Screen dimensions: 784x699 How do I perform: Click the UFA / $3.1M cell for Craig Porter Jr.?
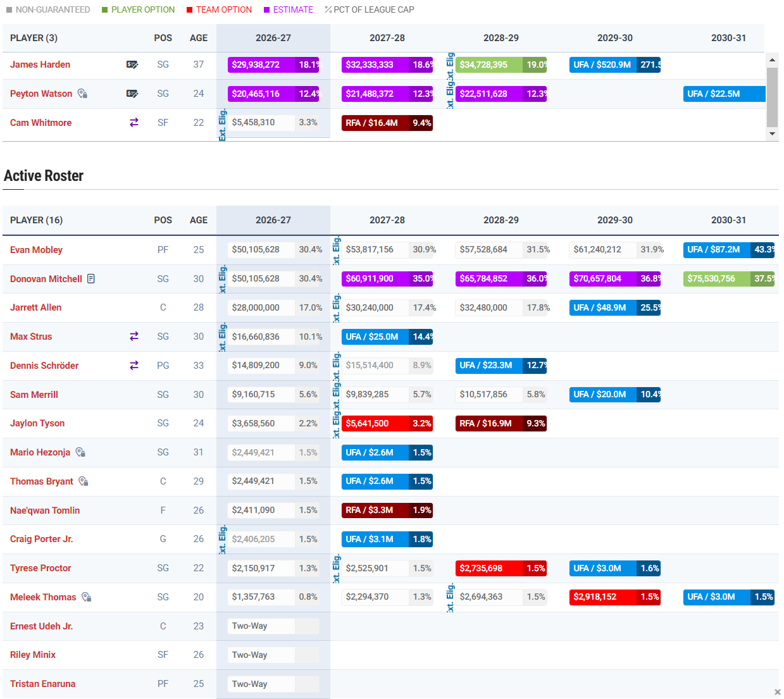387,539
